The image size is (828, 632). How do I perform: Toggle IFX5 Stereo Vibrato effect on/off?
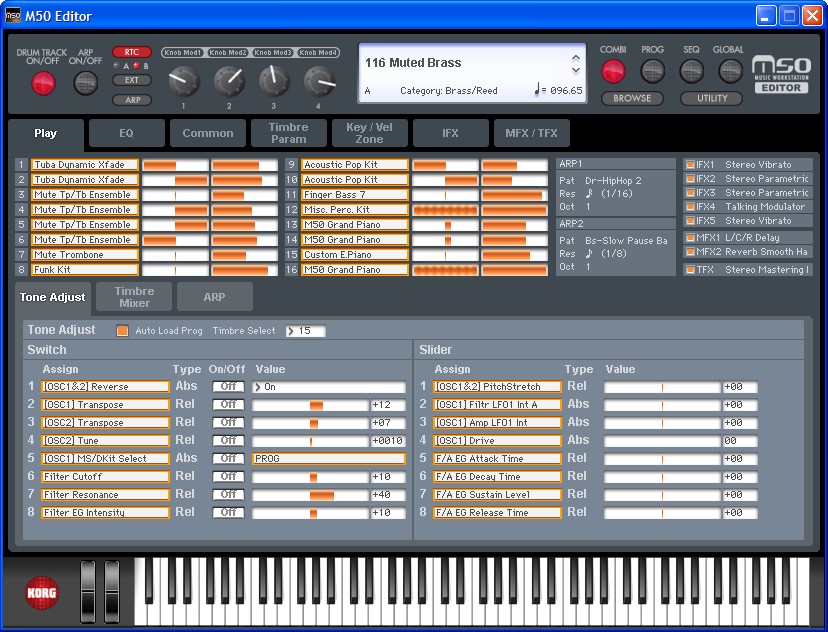690,221
